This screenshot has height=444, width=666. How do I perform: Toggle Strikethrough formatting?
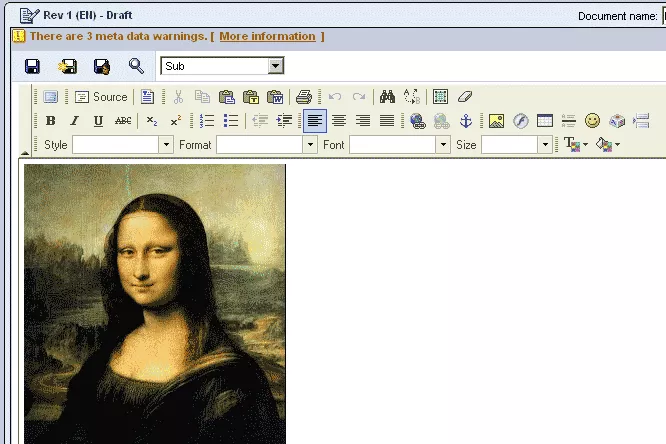tap(123, 121)
